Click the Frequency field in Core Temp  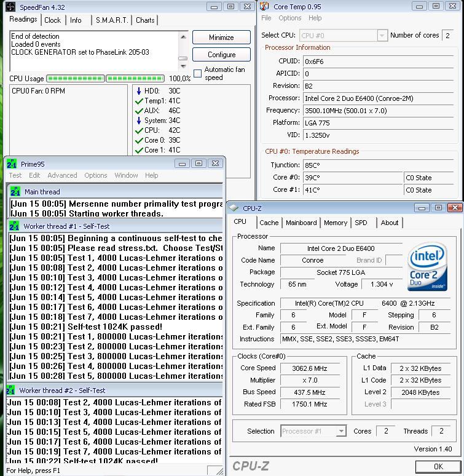378,111
